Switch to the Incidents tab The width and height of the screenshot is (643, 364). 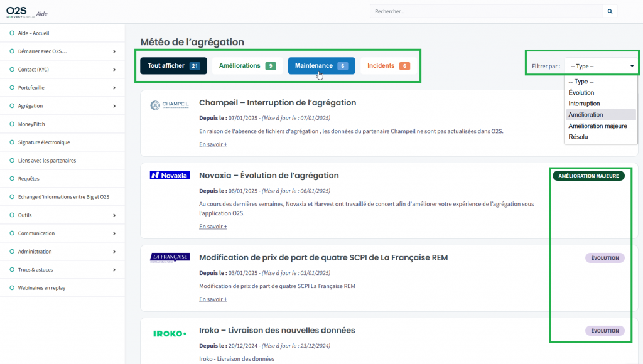tap(388, 66)
